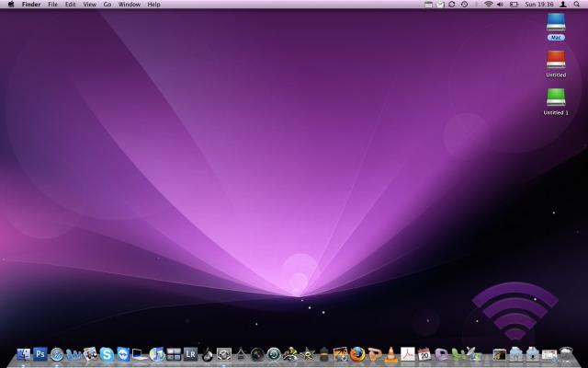Click the mail envelope menu bar icon
This screenshot has height=368, width=588.
tap(440, 4)
